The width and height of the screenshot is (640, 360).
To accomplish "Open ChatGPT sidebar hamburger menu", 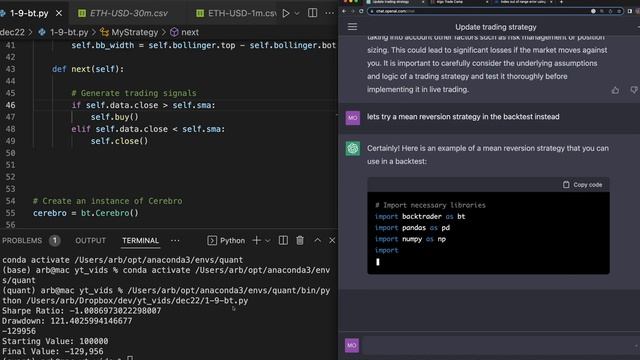I will tap(352, 27).
